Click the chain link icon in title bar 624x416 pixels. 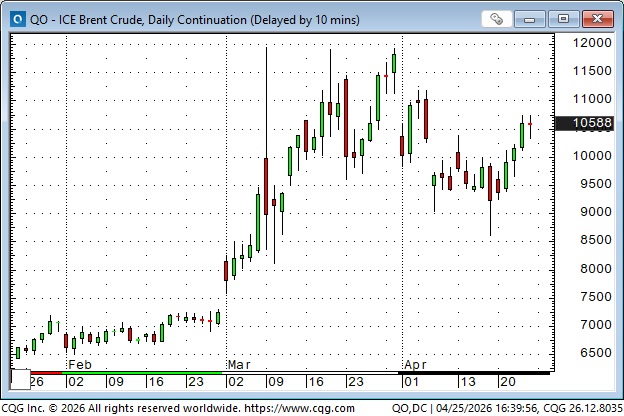[x=497, y=18]
